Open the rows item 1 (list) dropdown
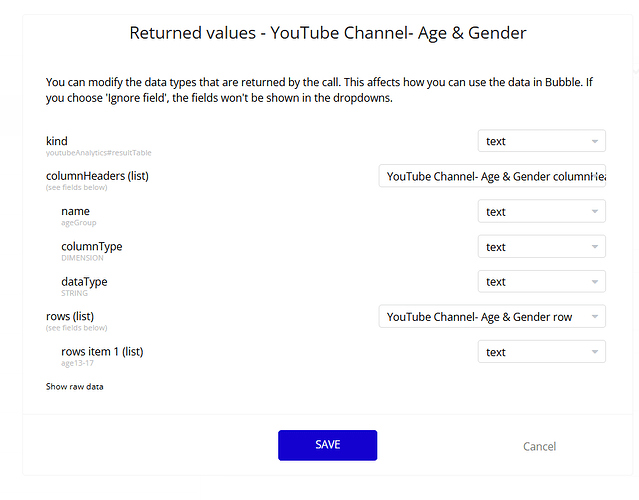 click(542, 352)
